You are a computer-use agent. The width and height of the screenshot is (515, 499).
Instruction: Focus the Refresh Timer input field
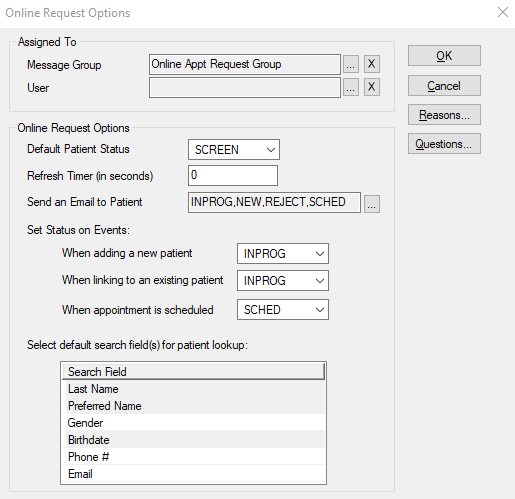pos(233,175)
